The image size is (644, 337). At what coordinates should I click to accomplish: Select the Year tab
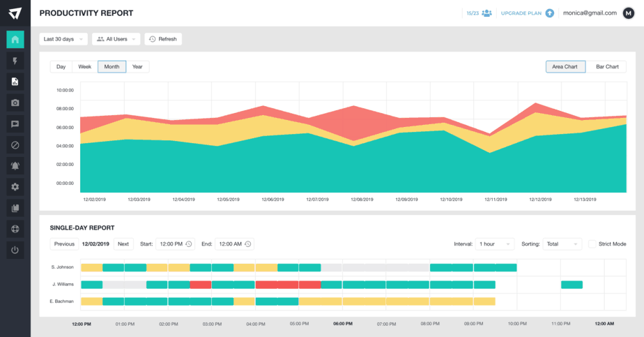(x=137, y=66)
